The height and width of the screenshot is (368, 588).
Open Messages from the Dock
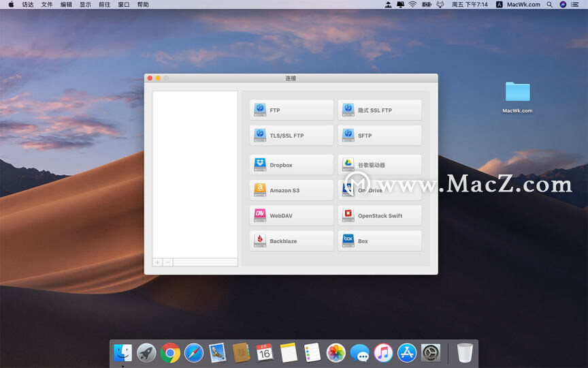point(359,352)
